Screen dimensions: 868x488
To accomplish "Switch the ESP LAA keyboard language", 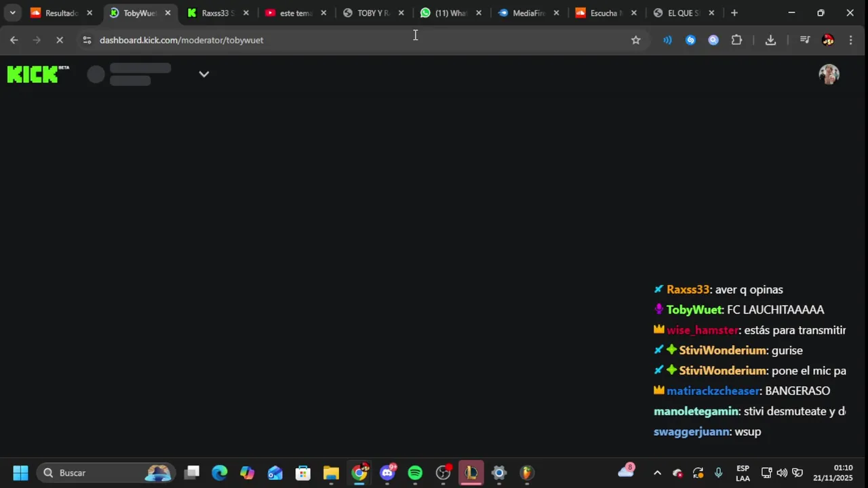I will click(743, 472).
